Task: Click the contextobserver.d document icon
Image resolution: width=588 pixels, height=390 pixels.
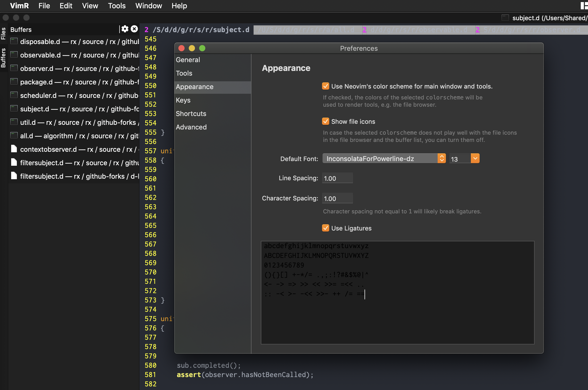Action: pos(14,149)
